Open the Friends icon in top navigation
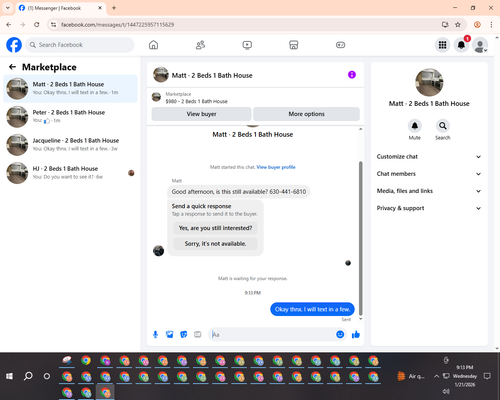This screenshot has height=400, width=500. coord(200,45)
